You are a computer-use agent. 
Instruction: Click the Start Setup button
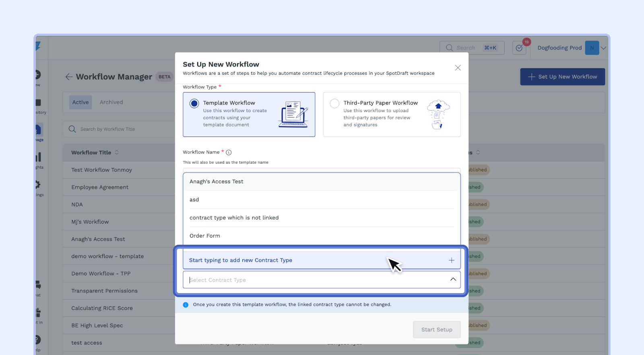436,330
